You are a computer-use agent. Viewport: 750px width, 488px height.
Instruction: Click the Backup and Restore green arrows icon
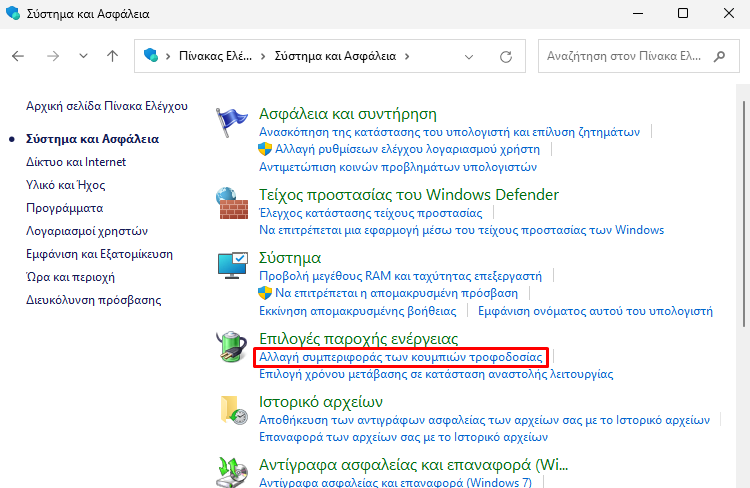tap(232, 472)
